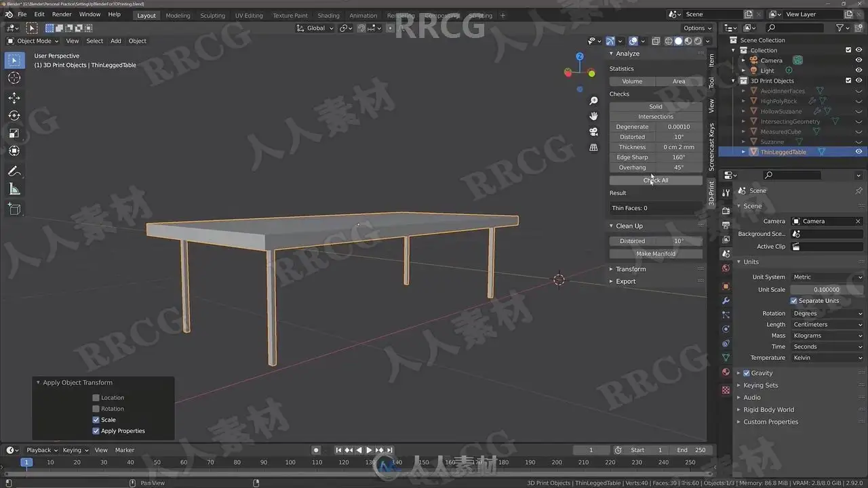868x488 pixels.
Task: Select the Transform tool
Action: [14, 151]
